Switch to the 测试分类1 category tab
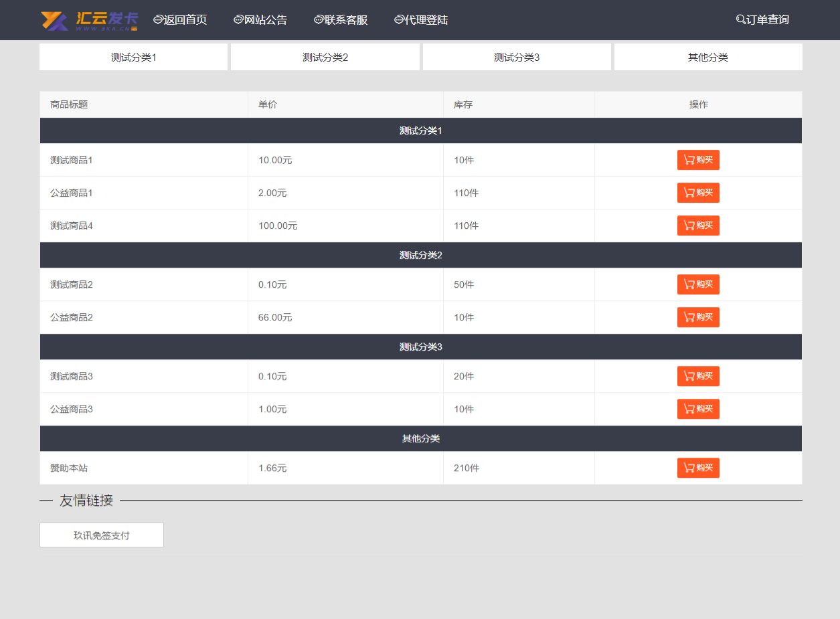Viewport: 840px width, 619px height. (x=133, y=58)
